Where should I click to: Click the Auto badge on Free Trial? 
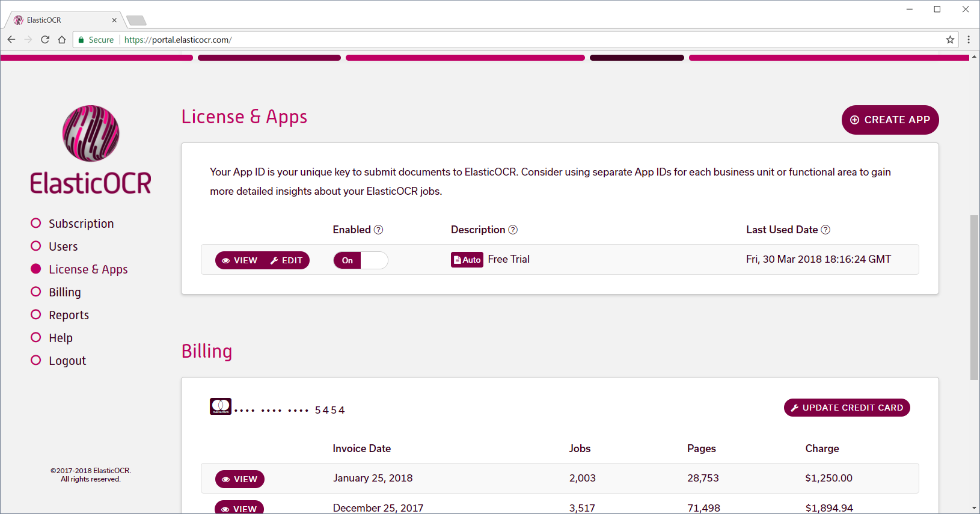tap(467, 260)
